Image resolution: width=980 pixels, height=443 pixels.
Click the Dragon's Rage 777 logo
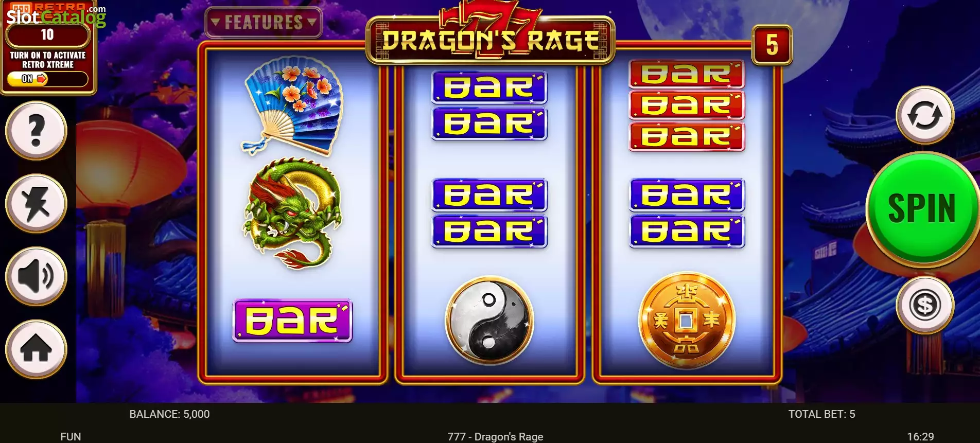coord(491,33)
